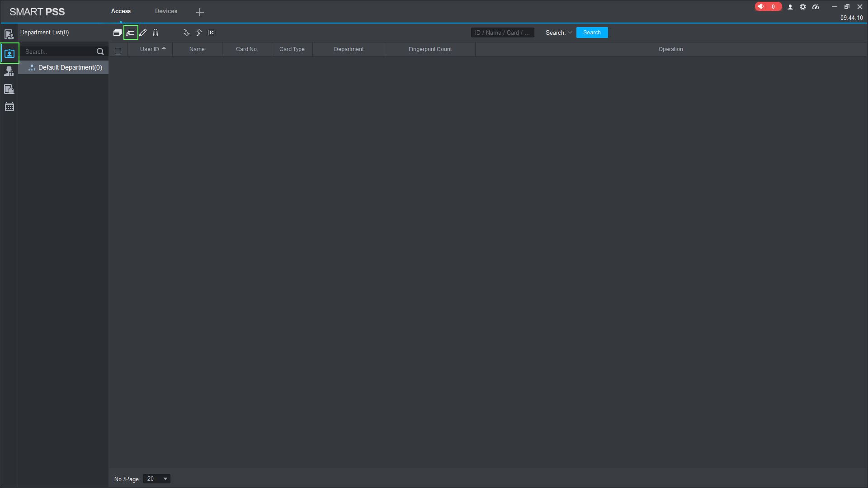Open the calendar sidebar icon
This screenshot has width=868, height=488.
click(9, 107)
